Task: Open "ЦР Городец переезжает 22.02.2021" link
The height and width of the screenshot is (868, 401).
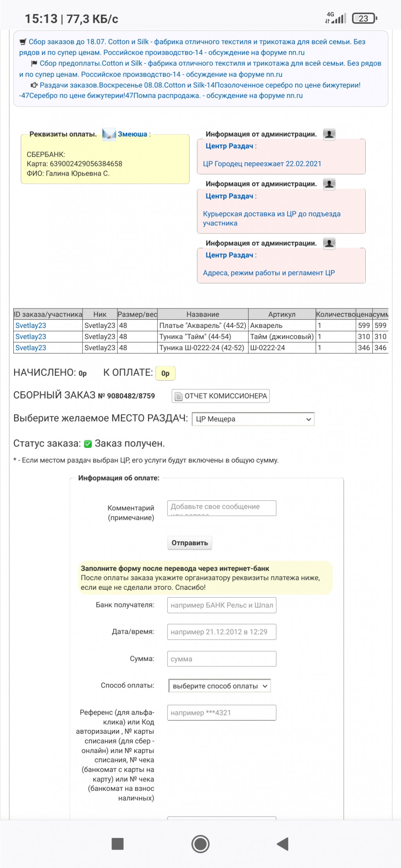Action: pos(262,164)
